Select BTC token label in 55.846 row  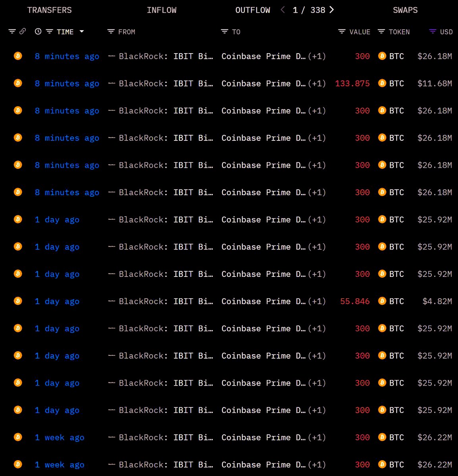[396, 301]
